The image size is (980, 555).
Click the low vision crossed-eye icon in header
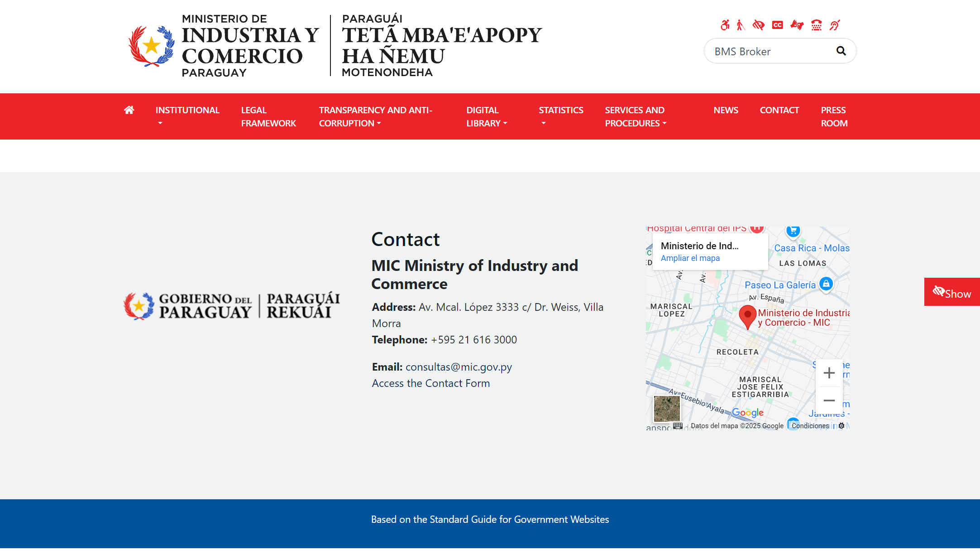[759, 25]
